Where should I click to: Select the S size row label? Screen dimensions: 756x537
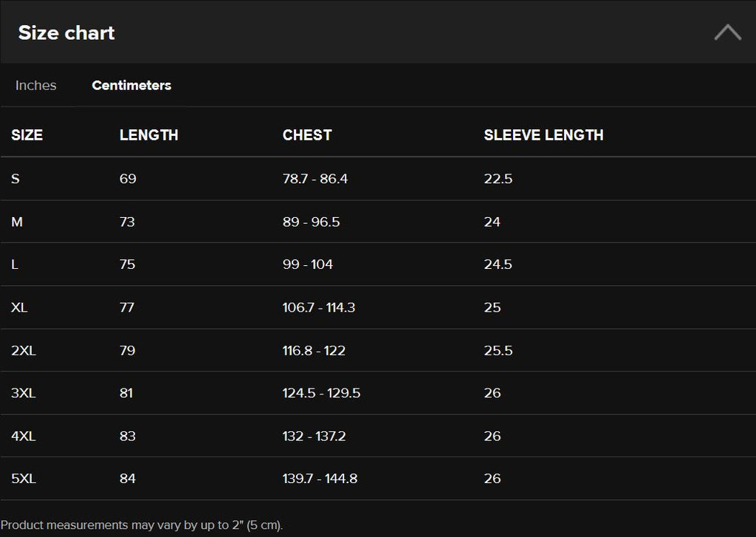pos(16,179)
